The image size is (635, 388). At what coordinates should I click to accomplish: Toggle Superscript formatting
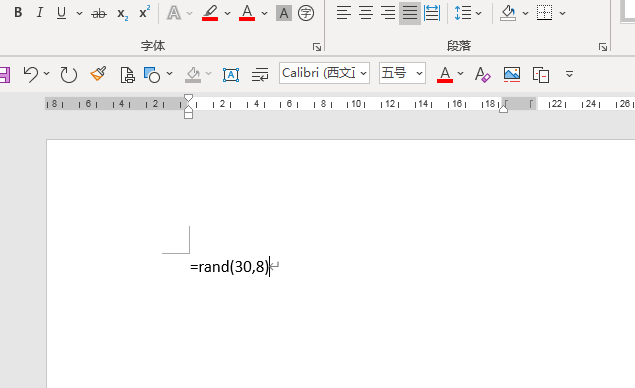click(x=144, y=12)
